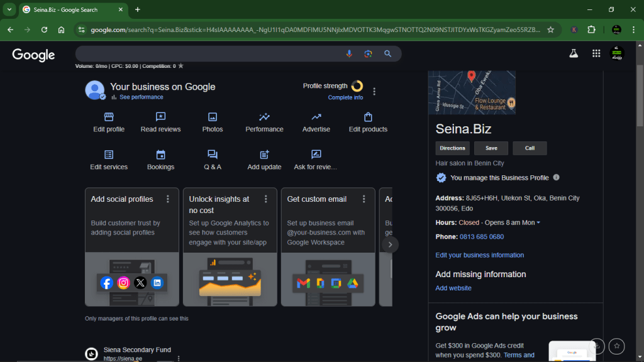Open the Add website link

tap(453, 287)
